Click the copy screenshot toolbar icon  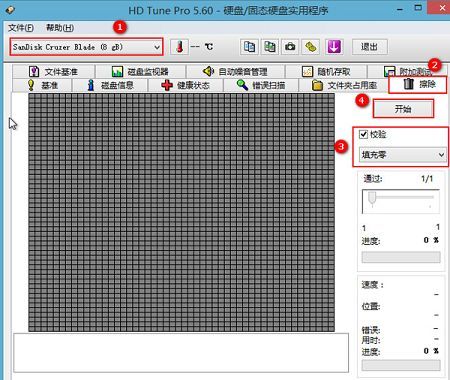coord(270,47)
